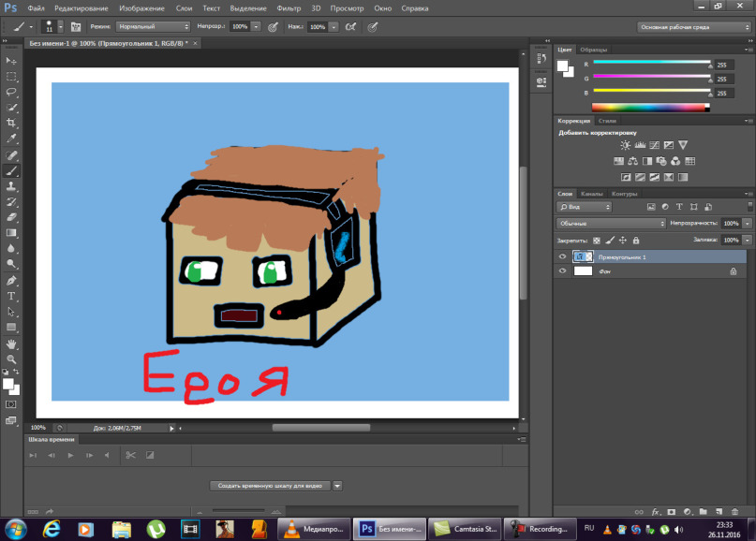Toggle the lock all layer button
The width and height of the screenshot is (756, 541).
636,240
